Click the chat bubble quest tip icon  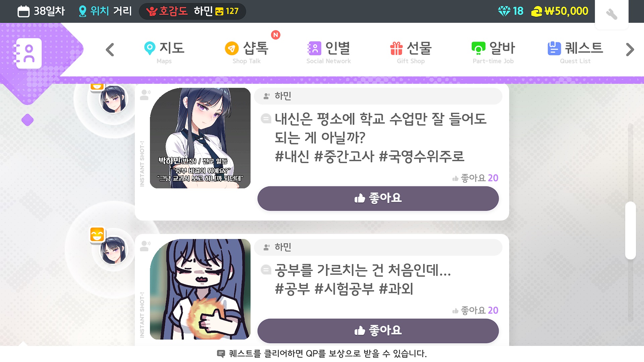[x=221, y=354]
